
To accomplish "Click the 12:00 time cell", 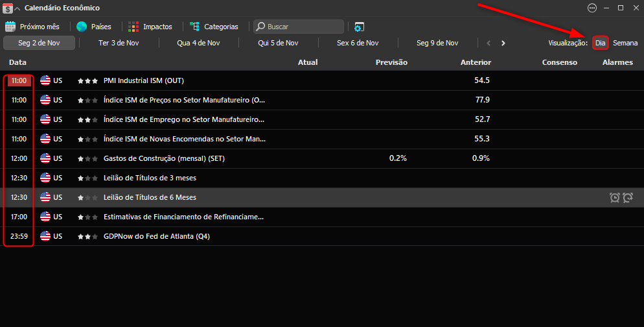I will [19, 158].
